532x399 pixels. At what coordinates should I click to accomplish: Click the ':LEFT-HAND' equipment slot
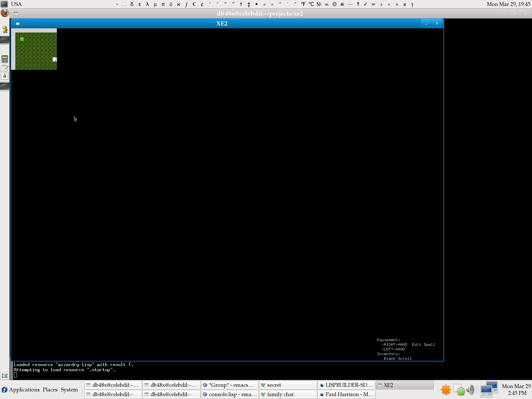click(393, 349)
